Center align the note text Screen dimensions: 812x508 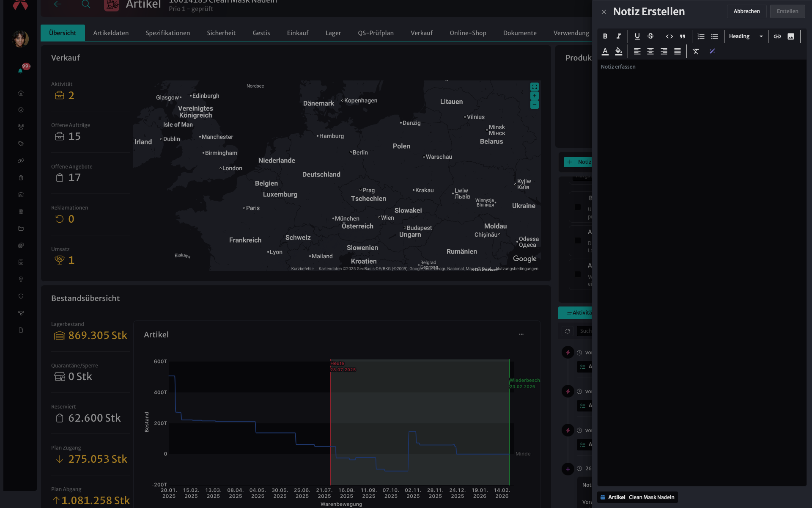[x=650, y=51]
